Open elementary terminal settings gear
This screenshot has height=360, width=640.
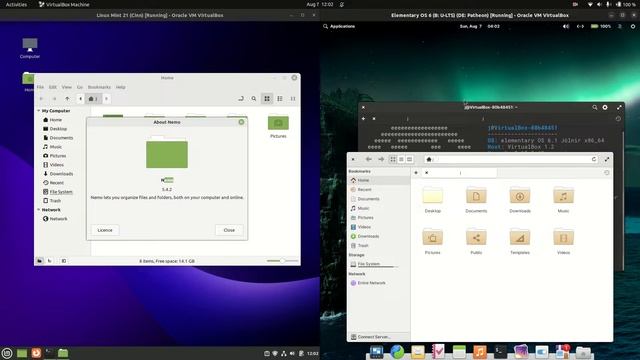pyautogui.click(x=605, y=107)
